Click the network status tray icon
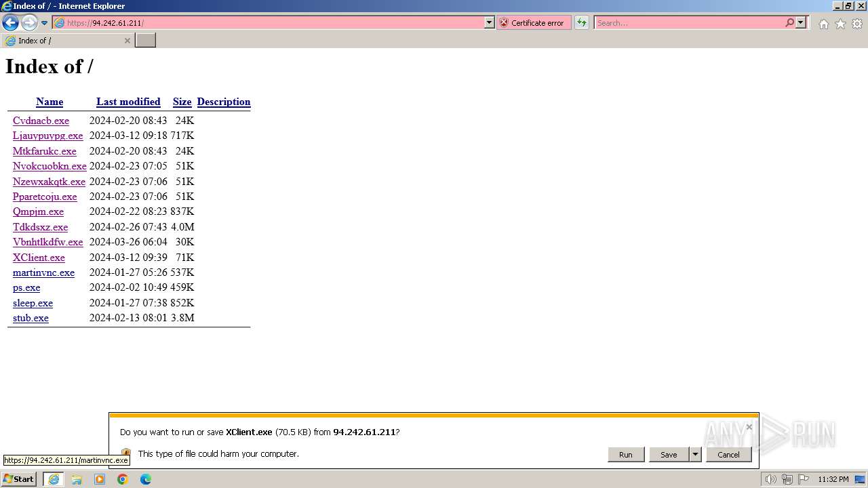 pyautogui.click(x=787, y=479)
